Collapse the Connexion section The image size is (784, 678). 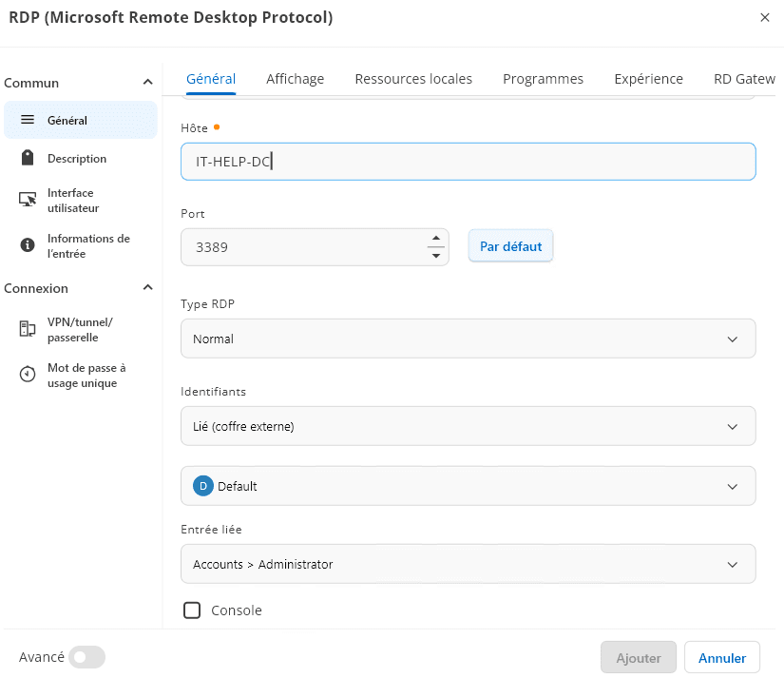tap(147, 288)
